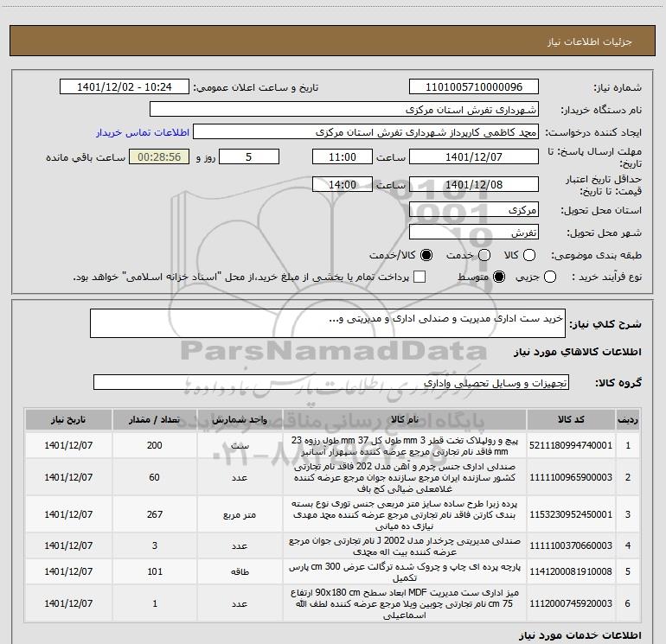Click product code 1153230952450001
The image size is (666, 644).
[x=571, y=514]
